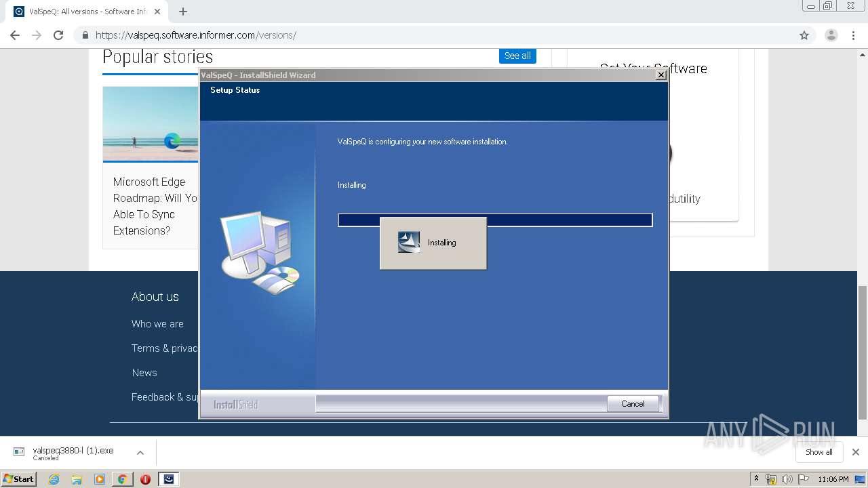
Task: Open the Who we are link
Action: (x=157, y=324)
